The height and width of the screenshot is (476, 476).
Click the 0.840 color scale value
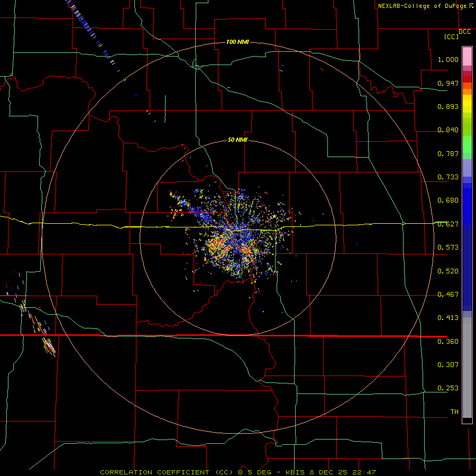pyautogui.click(x=448, y=130)
